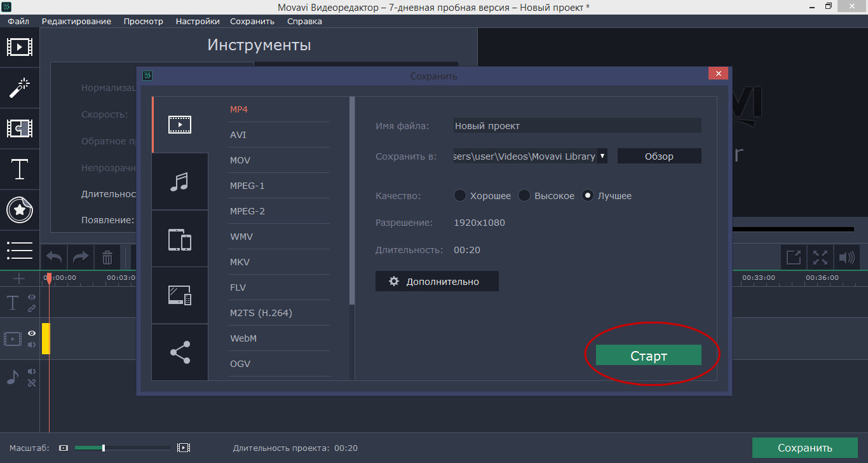Open the Сохранить menu in menu bar
The image size is (868, 463).
pyautogui.click(x=252, y=21)
